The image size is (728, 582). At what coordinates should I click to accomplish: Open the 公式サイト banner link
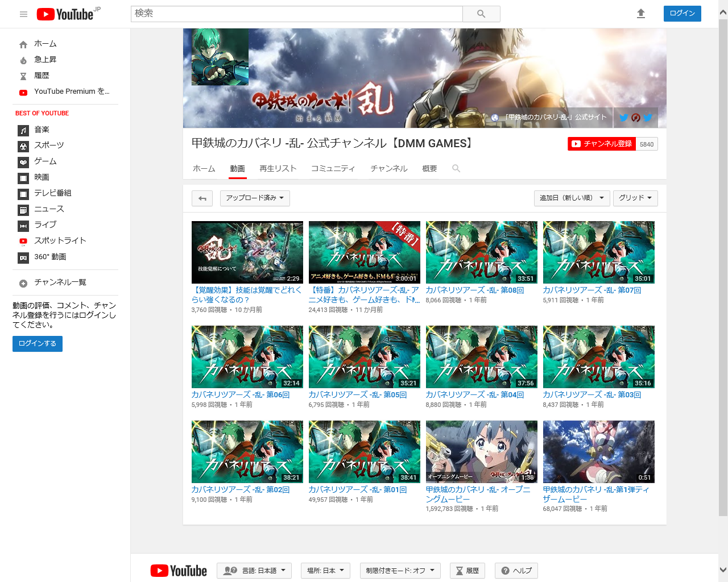tap(550, 118)
